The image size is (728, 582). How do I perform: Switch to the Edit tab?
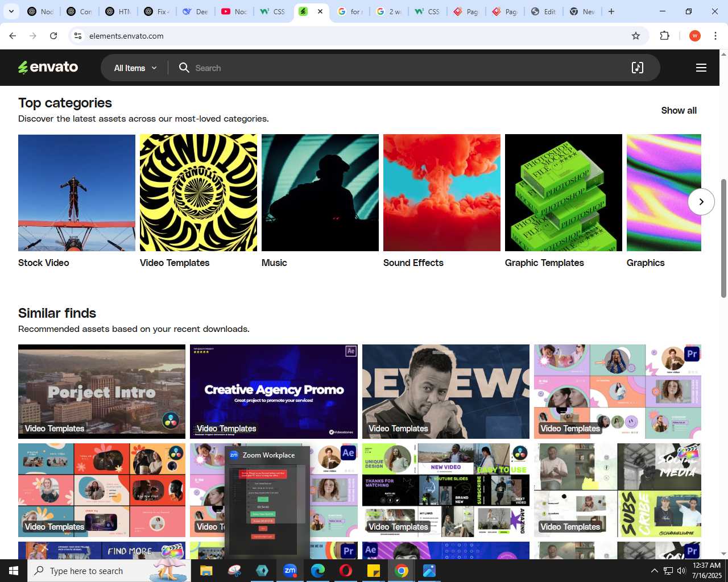(544, 11)
